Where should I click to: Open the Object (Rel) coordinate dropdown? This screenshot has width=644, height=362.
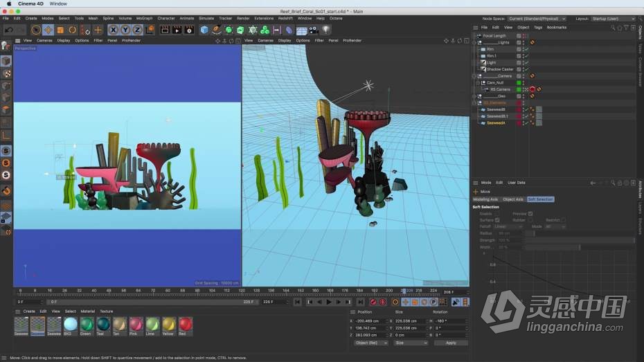pyautogui.click(x=371, y=343)
